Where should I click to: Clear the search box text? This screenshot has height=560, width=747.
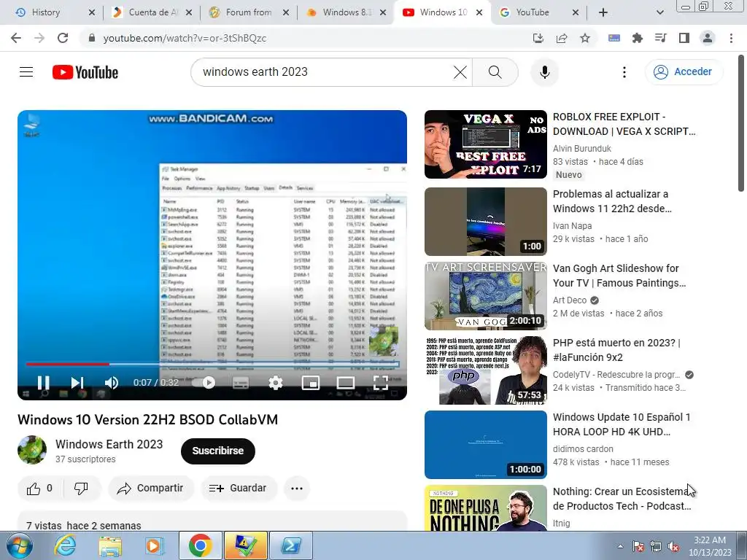460,72
